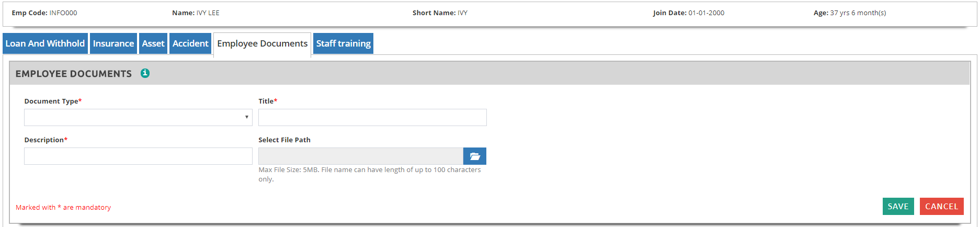
Task: Click the info icon beside Employee Documents heading
Action: click(x=145, y=73)
